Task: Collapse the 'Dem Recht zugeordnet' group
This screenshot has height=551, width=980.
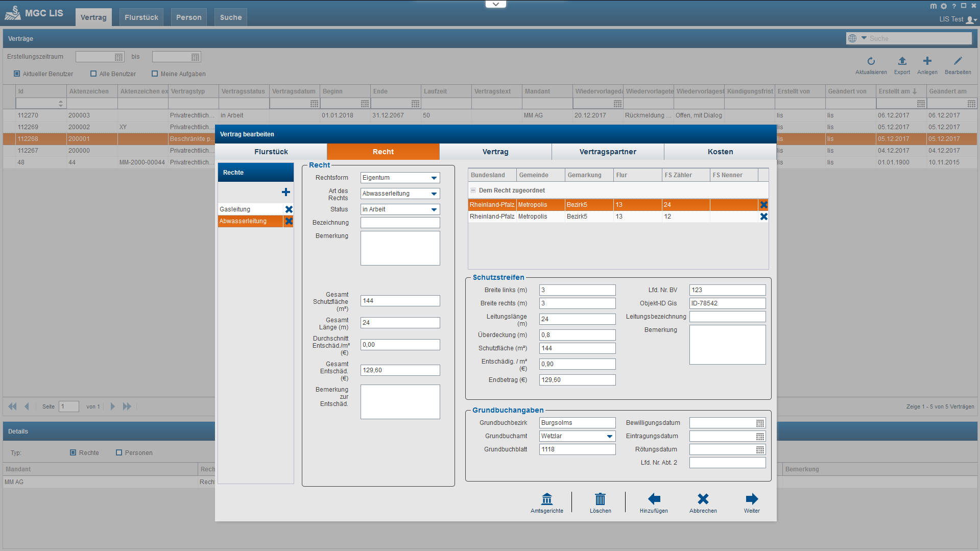Action: click(x=473, y=190)
